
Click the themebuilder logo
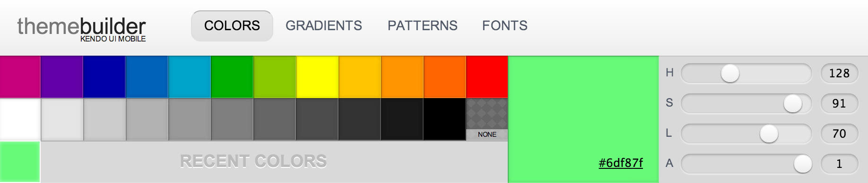[x=81, y=28]
